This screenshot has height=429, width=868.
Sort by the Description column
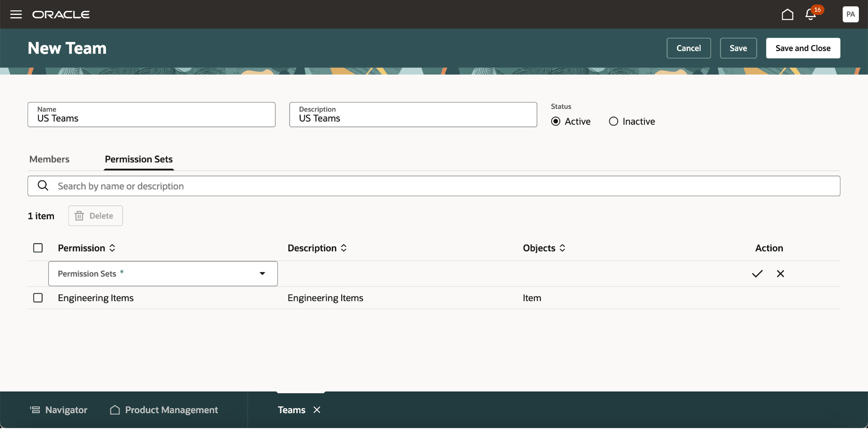344,248
